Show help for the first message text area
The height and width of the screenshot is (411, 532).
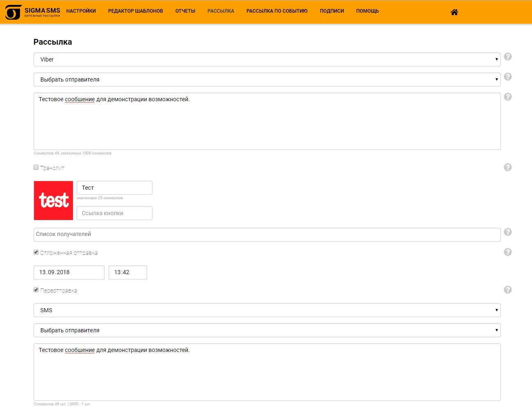(x=507, y=97)
